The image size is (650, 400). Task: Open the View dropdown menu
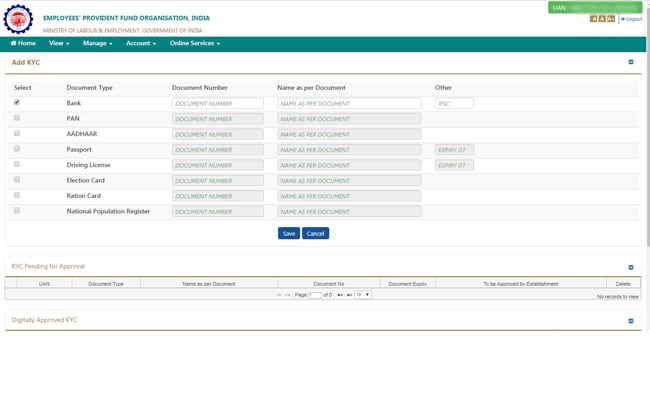tap(59, 44)
